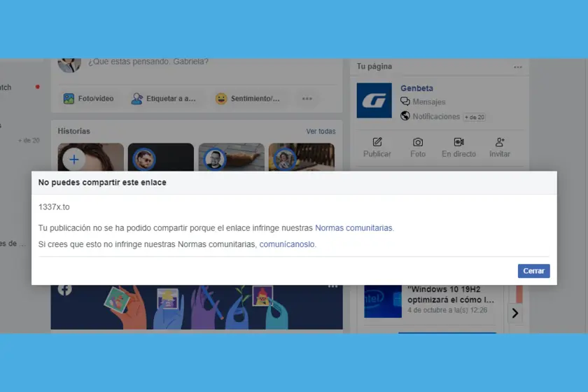Click the profile avatar in composer
This screenshot has height=392, width=588.
(69, 64)
